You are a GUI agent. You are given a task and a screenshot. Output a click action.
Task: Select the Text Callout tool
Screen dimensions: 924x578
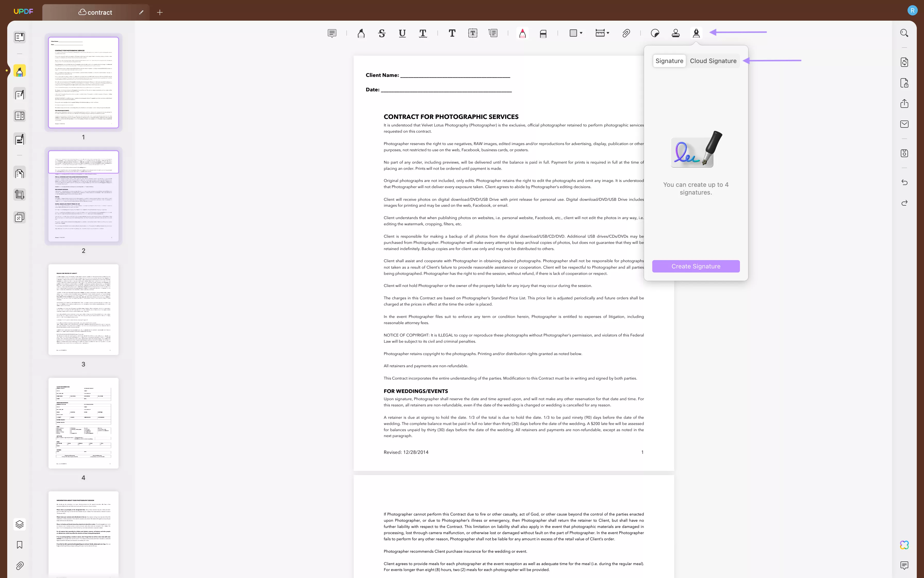click(493, 34)
